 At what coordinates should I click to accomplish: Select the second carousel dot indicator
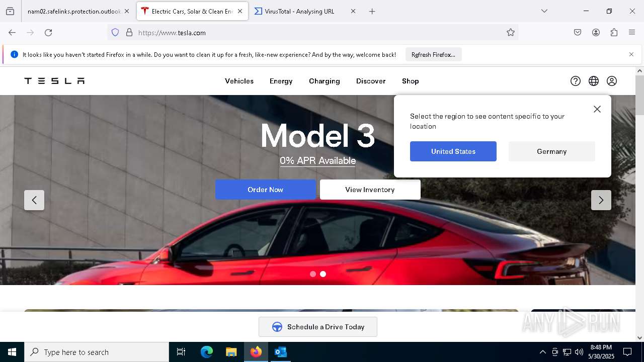(323, 274)
